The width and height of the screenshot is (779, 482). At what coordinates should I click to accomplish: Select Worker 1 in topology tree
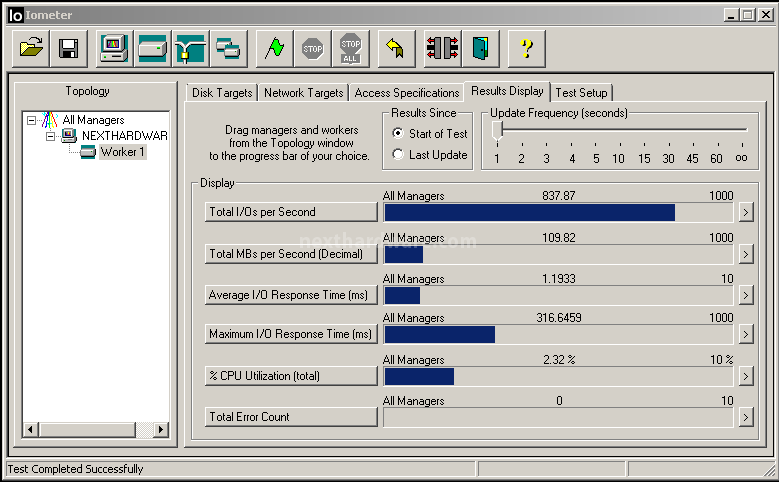tap(123, 152)
